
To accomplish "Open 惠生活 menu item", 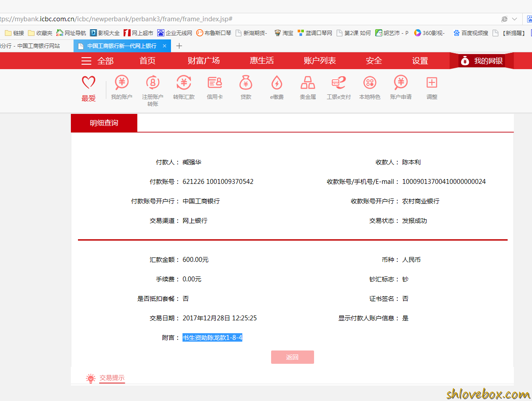I will click(x=262, y=61).
